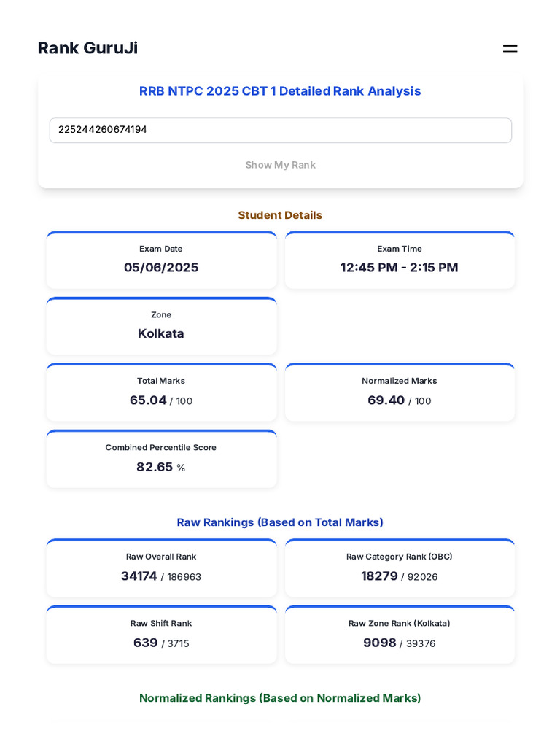560x747 pixels.
Task: Click the 82.65 percentile value
Action: point(155,467)
